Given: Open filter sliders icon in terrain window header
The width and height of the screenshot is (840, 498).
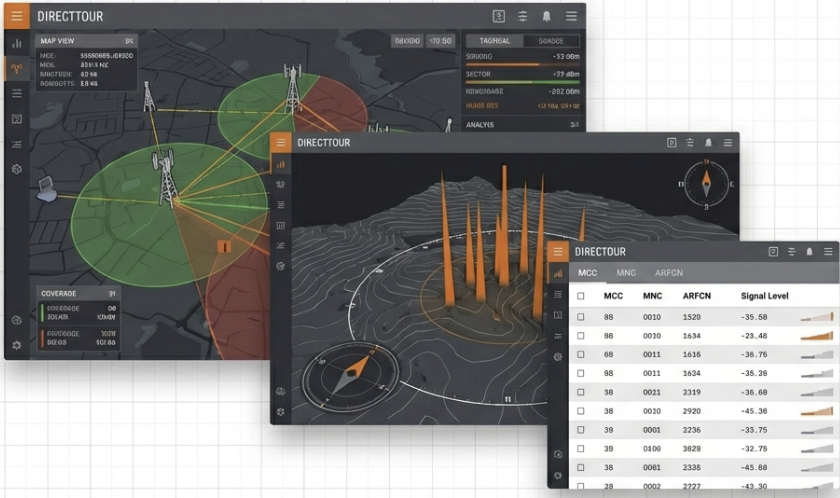Looking at the screenshot, I should pyautogui.click(x=690, y=142).
